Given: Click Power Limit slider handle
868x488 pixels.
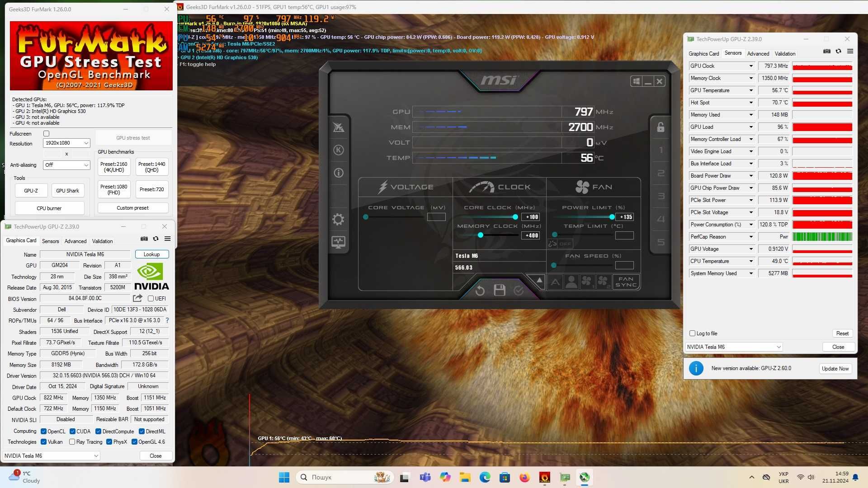Looking at the screenshot, I should (x=612, y=217).
